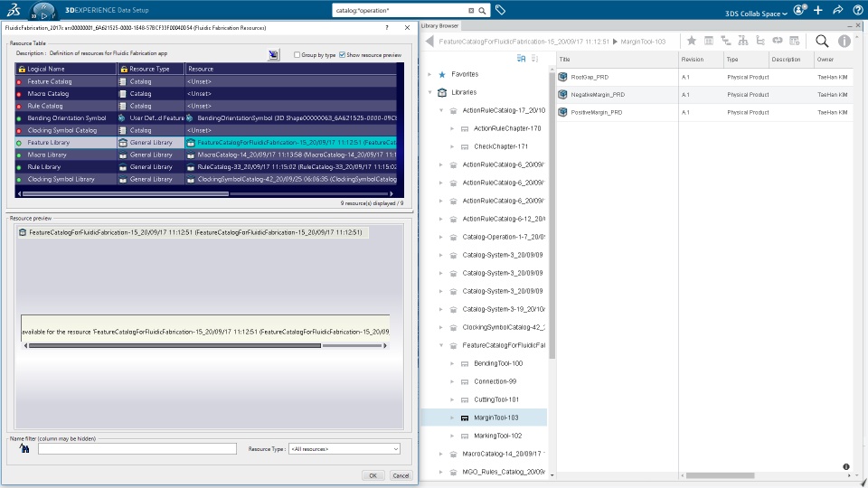Click the Library Browser back arrow
Screen dimensions: 868x488
429,41
